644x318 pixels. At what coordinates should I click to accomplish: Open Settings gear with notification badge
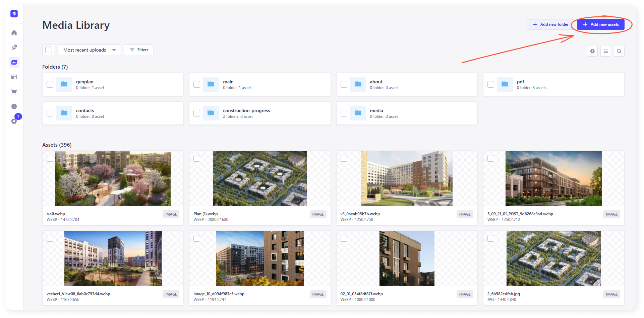(x=14, y=121)
